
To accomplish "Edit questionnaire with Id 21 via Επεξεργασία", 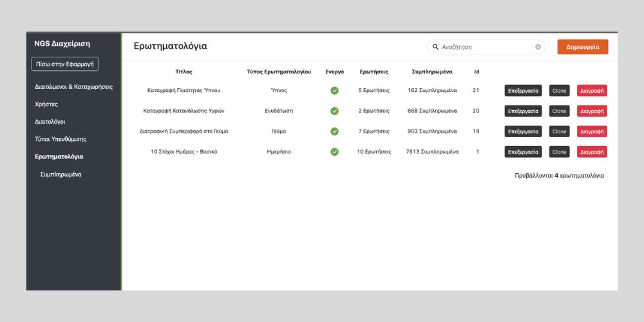I will tap(523, 91).
